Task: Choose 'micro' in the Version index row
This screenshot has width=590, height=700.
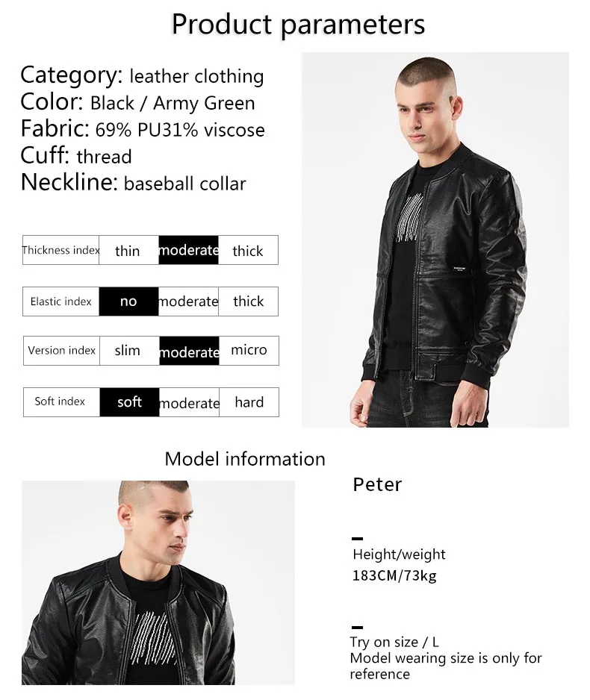Action: [249, 351]
